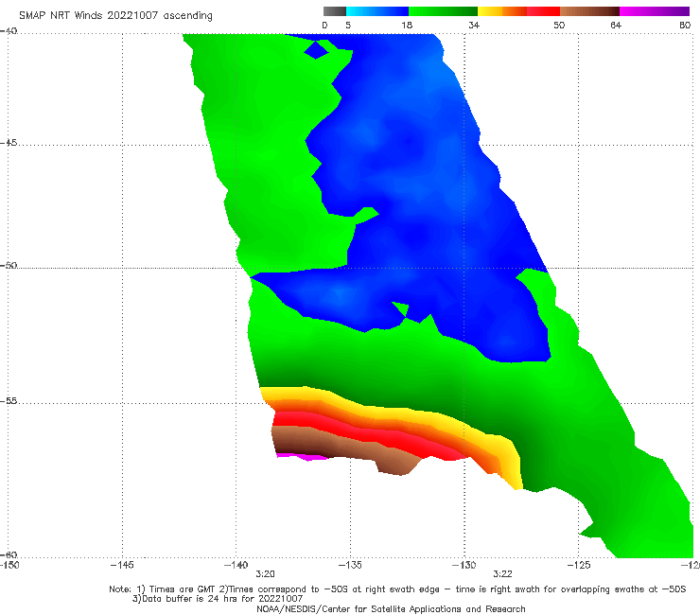
Task: Click the latitude label '-50'
Action: [x=9, y=266]
